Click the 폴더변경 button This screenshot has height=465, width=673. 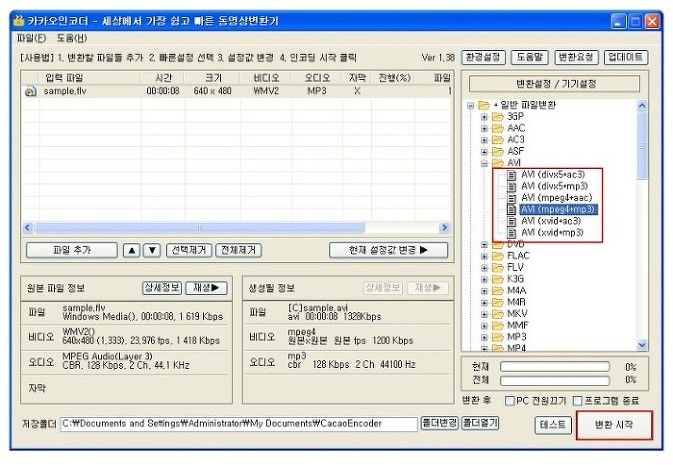[x=440, y=423]
